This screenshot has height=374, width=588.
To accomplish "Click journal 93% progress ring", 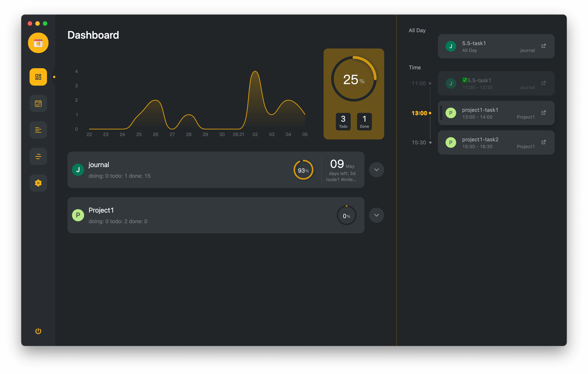I will point(303,170).
